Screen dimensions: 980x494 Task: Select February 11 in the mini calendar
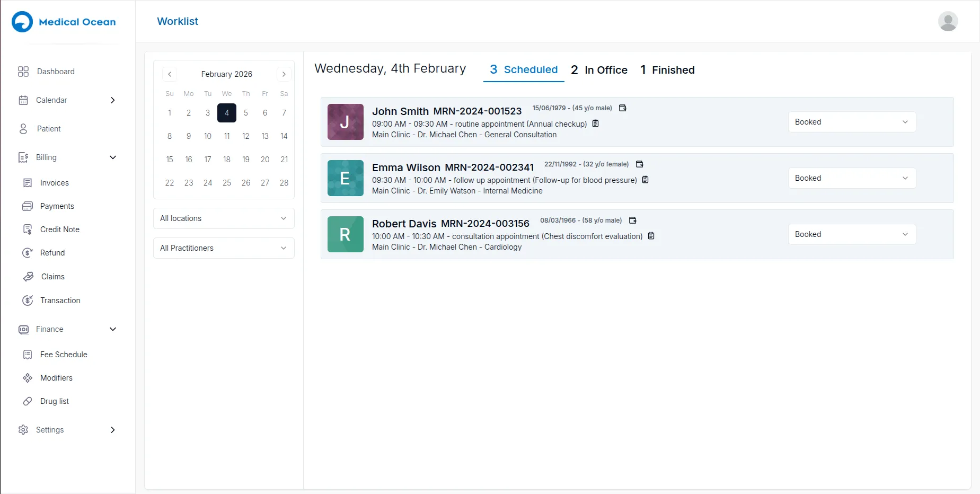[x=227, y=136]
